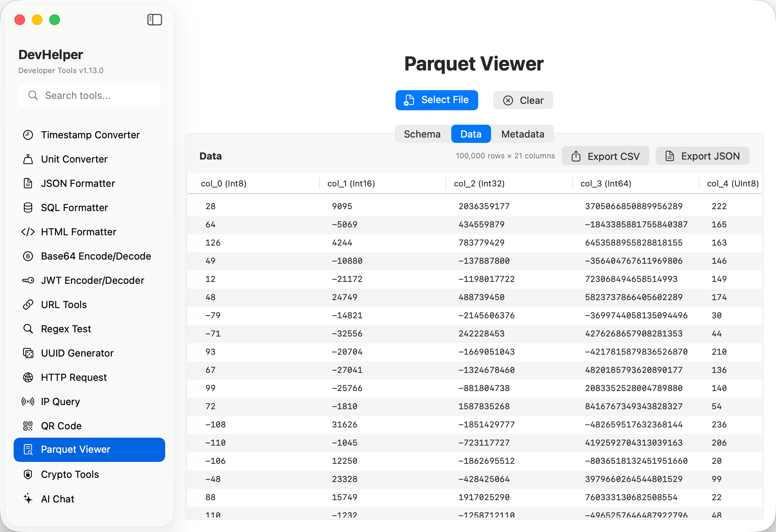The width and height of the screenshot is (776, 532).
Task: Click the col_3 (Int64) column header
Action: tap(605, 184)
